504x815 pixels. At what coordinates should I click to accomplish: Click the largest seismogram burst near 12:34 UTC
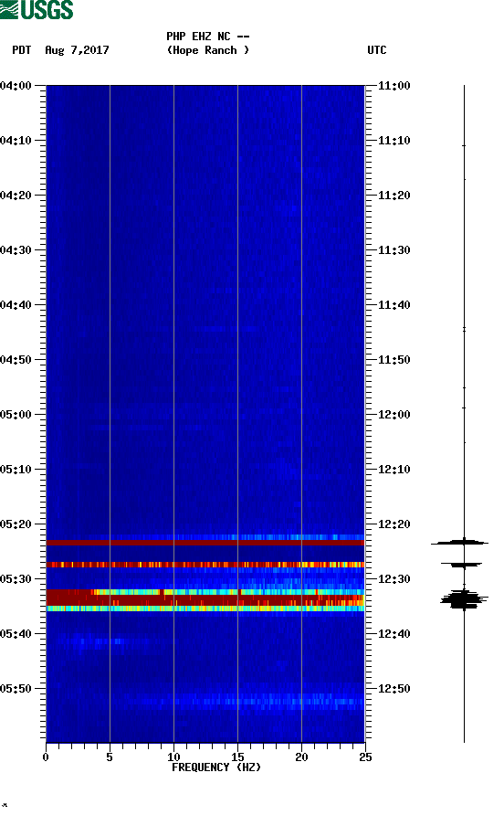click(x=464, y=599)
